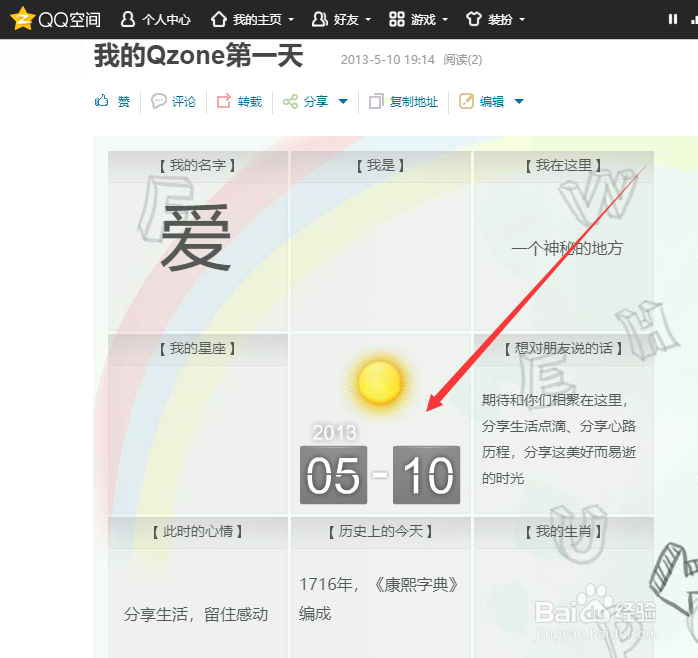
Task: Expand the 好友 dropdown arrow
Action: [x=368, y=20]
